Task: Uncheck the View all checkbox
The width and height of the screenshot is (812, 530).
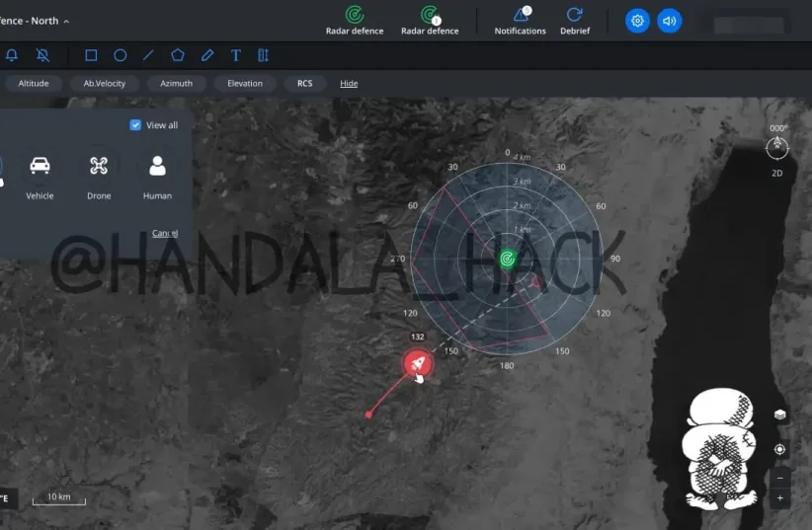Action: [x=136, y=125]
